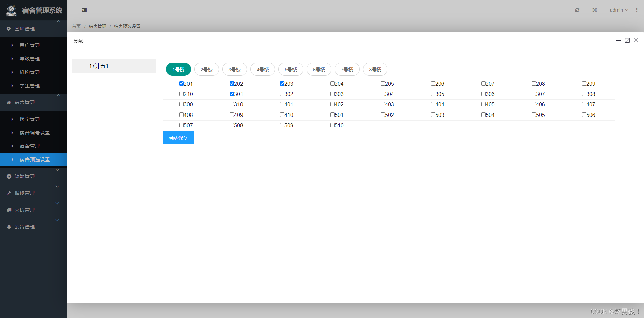Switch to the 7号楼 building tab

[x=347, y=69]
